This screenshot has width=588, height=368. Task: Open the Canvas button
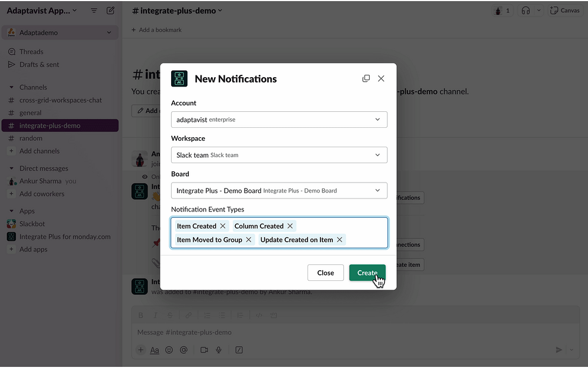(565, 11)
